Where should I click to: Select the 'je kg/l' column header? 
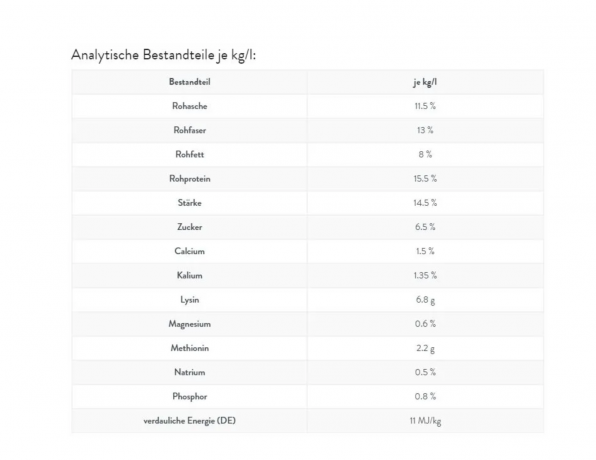(425, 82)
